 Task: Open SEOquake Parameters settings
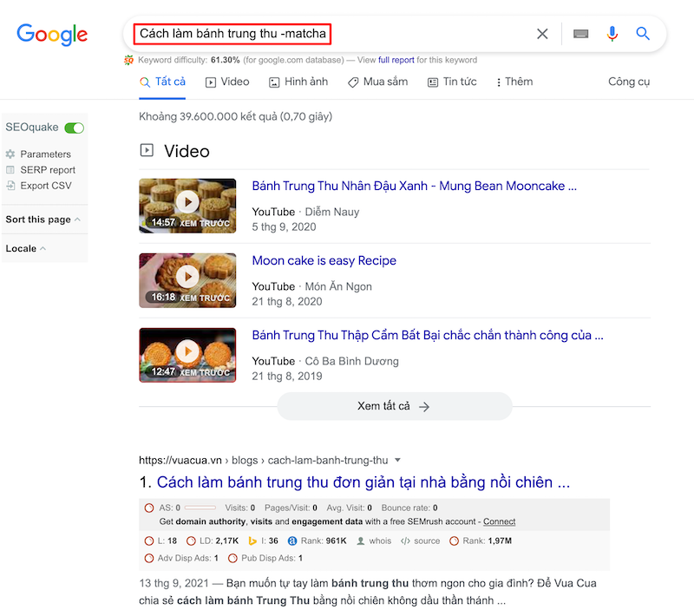[x=47, y=154]
